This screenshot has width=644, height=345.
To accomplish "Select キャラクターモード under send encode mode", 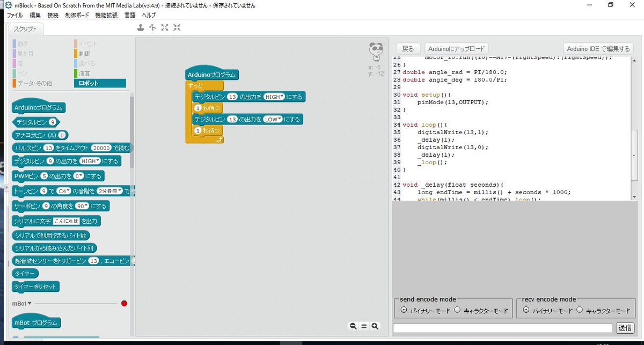I will point(457,309).
